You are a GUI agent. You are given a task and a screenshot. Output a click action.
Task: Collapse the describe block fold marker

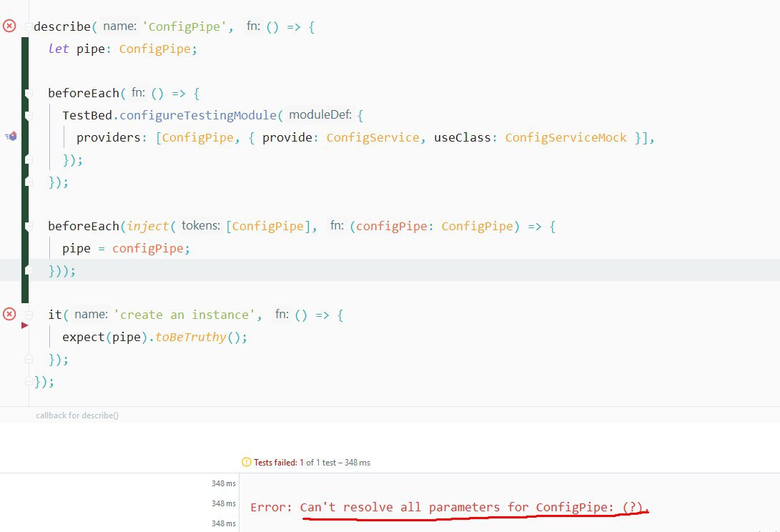29,27
